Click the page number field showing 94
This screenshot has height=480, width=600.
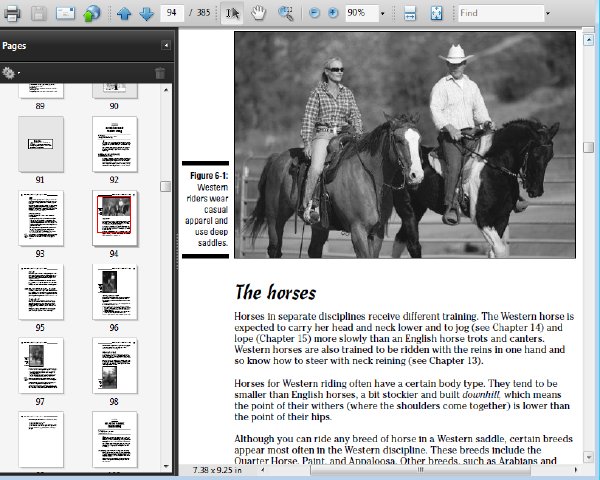coord(172,13)
